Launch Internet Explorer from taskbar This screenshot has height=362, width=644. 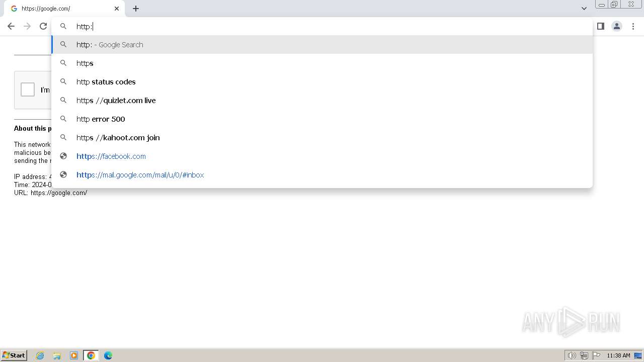(40, 355)
